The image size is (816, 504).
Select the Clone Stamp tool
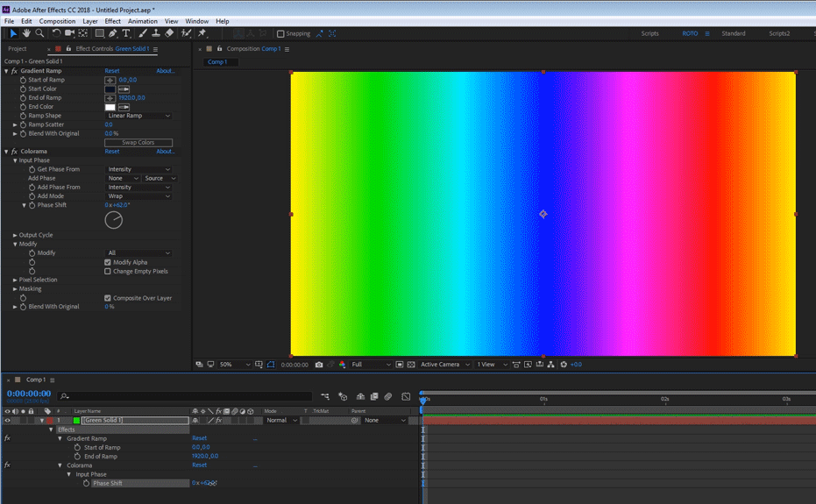pyautogui.click(x=156, y=33)
